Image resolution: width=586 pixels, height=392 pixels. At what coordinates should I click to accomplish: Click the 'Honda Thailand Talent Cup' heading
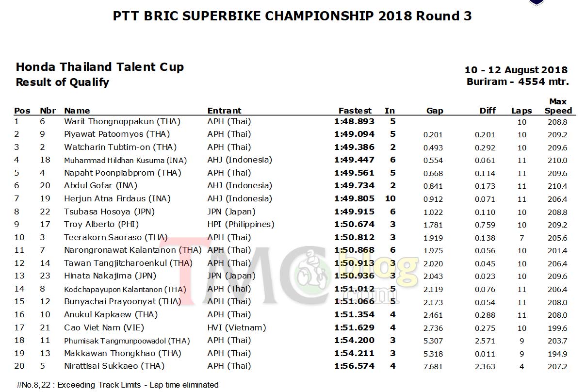coord(100,67)
